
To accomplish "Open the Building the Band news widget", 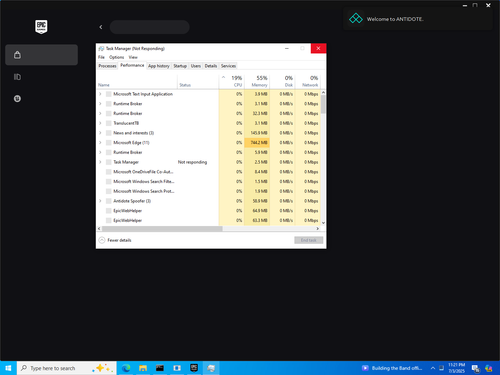I will (392, 368).
